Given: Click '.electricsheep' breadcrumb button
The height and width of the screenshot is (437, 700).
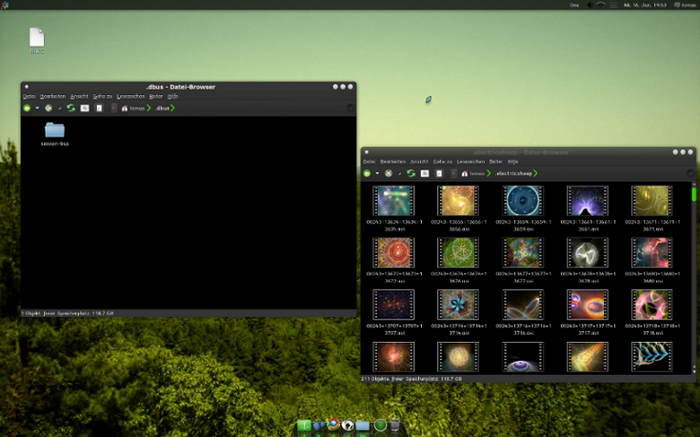Looking at the screenshot, I should [x=516, y=173].
